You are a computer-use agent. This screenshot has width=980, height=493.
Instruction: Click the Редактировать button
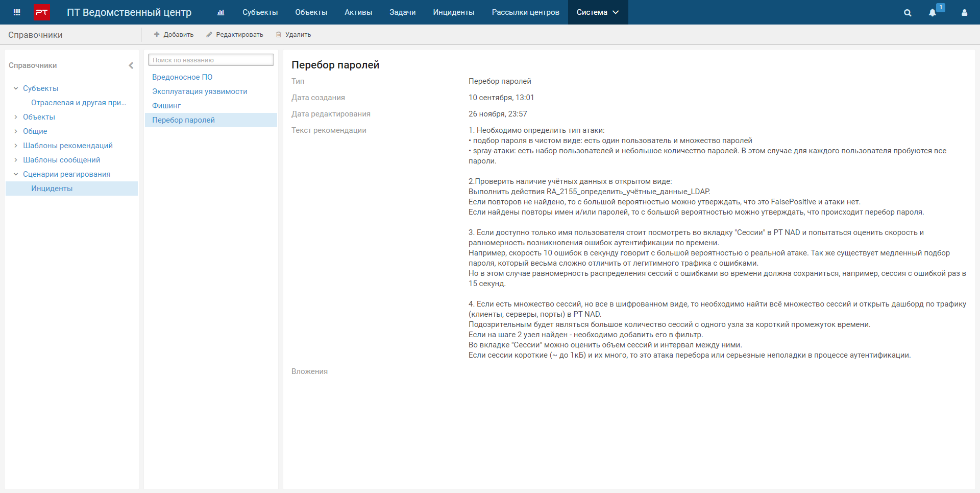[235, 35]
